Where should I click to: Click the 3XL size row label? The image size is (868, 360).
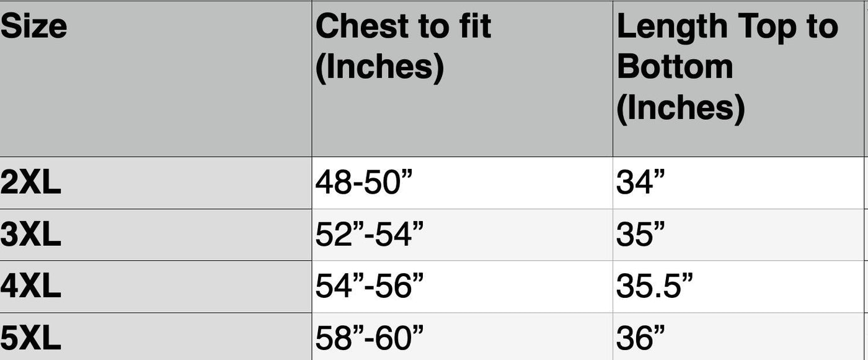31,235
